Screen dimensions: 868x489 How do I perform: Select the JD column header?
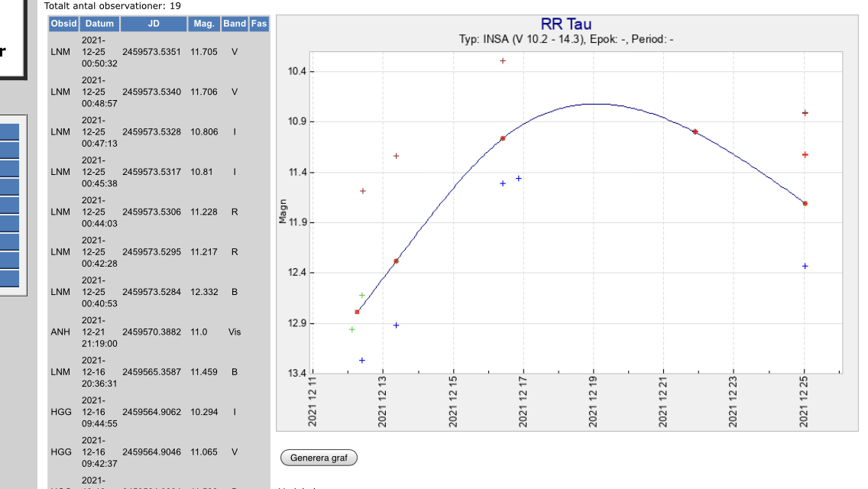pos(154,24)
